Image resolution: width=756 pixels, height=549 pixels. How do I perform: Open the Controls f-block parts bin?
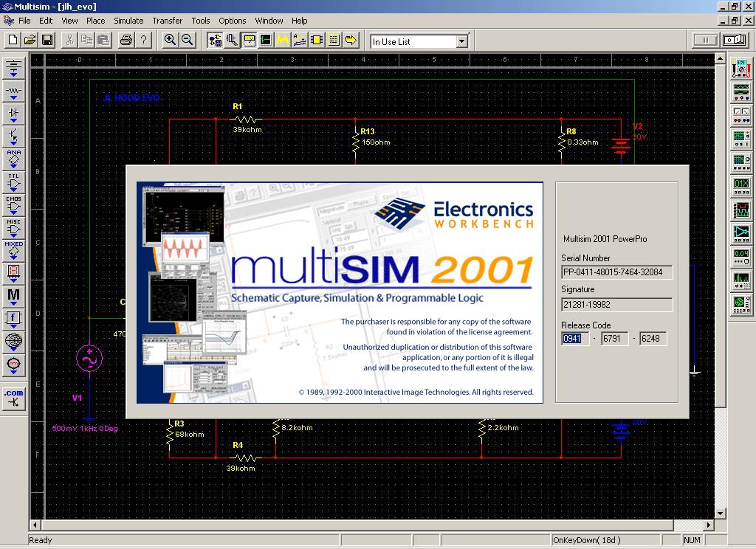(x=13, y=319)
